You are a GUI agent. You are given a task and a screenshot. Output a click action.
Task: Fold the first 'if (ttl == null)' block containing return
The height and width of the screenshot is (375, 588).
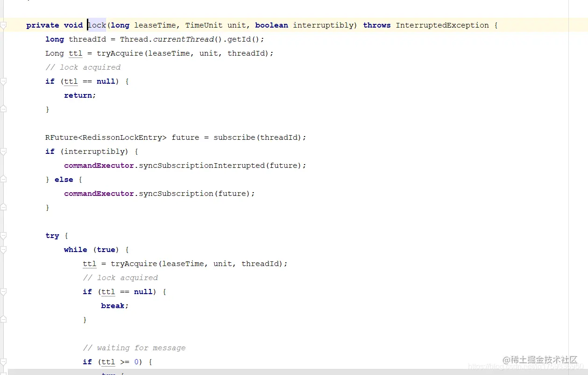(x=3, y=81)
